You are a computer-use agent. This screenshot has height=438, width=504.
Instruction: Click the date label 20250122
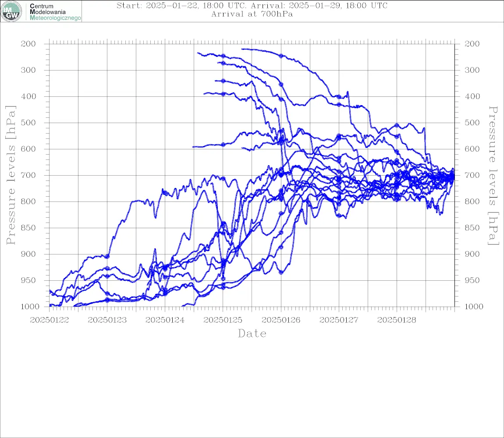click(x=50, y=320)
